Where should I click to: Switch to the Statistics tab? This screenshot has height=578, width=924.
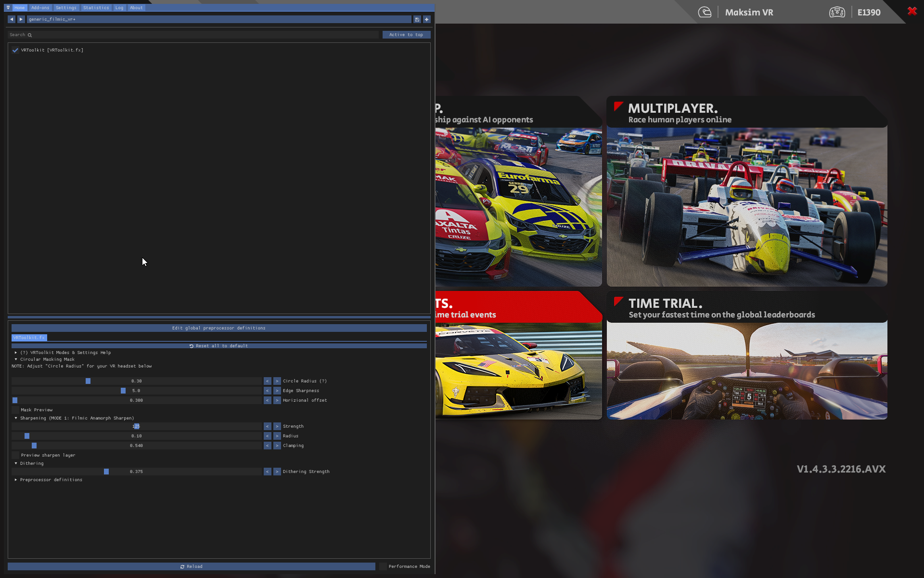coord(96,8)
